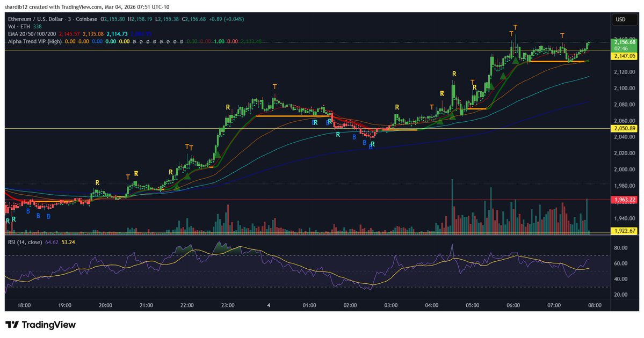Click the open price O2,155.80 in legend
The image size is (644, 338).
click(113, 19)
